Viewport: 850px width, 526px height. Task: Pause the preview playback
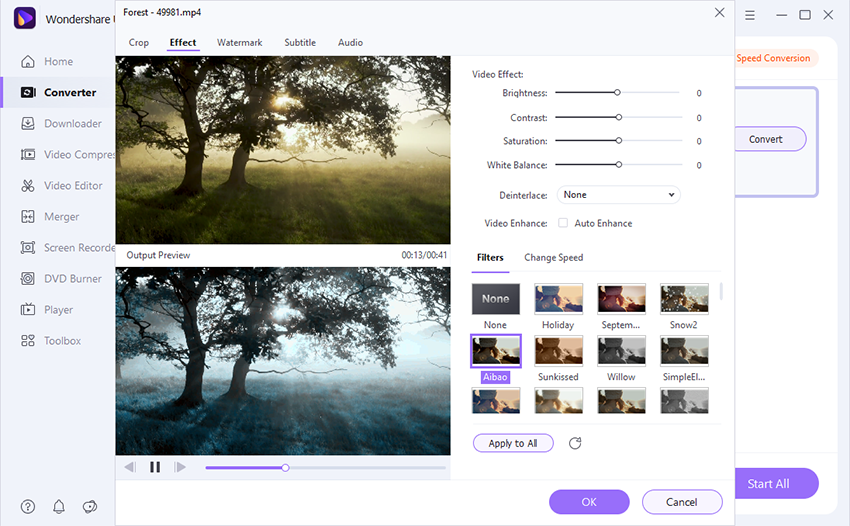tap(155, 467)
